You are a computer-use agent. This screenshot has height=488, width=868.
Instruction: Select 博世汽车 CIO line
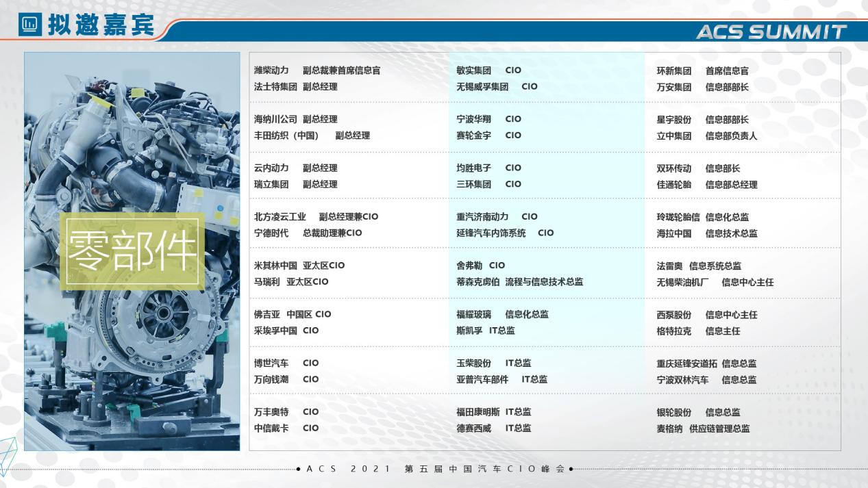[x=286, y=363]
